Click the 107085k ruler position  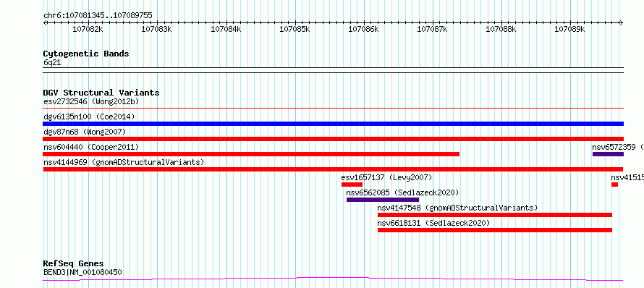295,29
